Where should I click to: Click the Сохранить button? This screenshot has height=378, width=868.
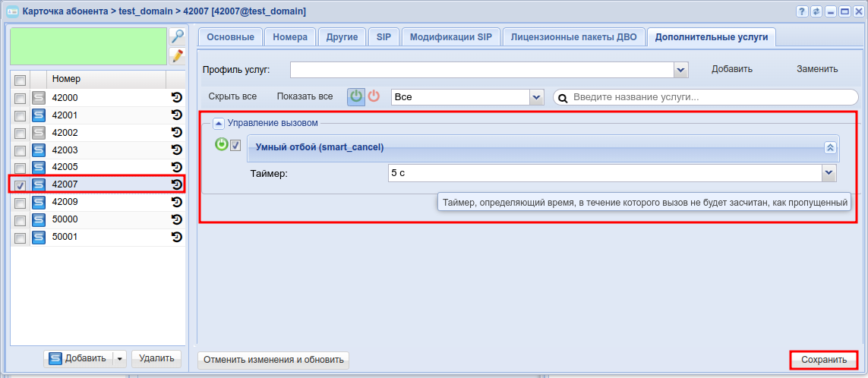click(824, 360)
